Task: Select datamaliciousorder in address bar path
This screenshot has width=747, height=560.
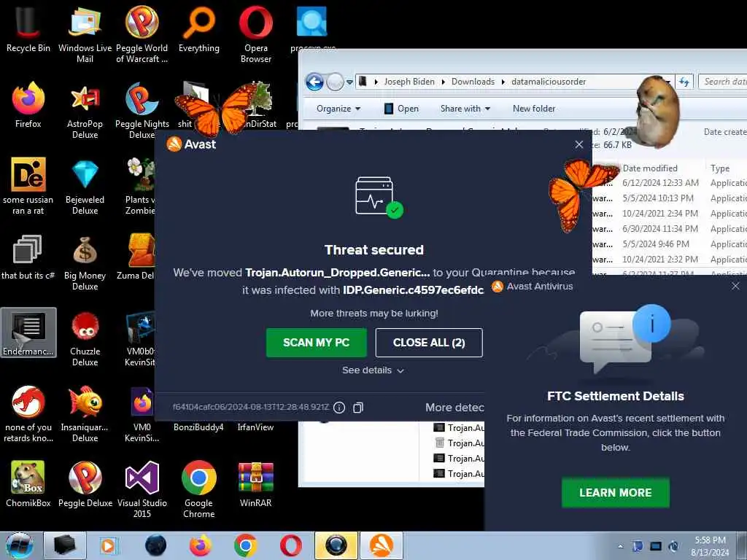Action: pos(549,82)
